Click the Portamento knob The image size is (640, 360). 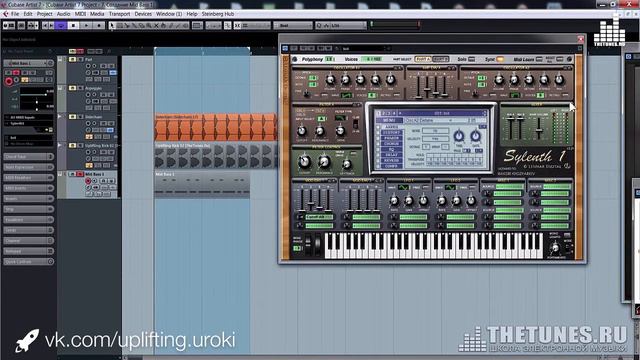(555, 248)
